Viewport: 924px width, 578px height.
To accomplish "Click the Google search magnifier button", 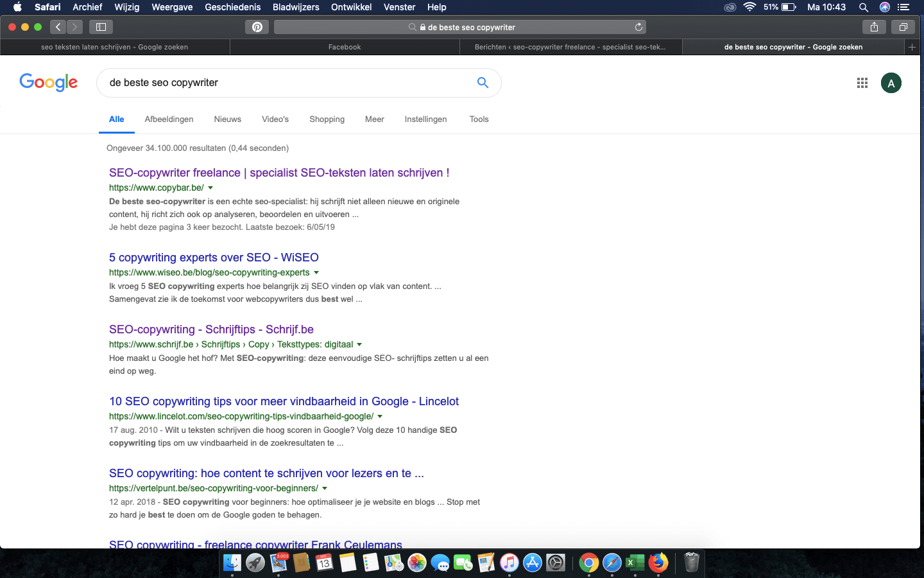I will (x=483, y=83).
